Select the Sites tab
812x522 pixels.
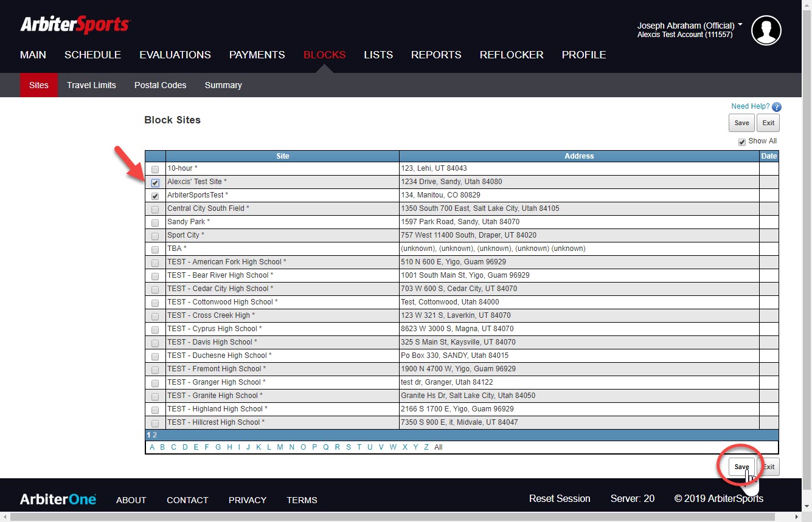[39, 85]
